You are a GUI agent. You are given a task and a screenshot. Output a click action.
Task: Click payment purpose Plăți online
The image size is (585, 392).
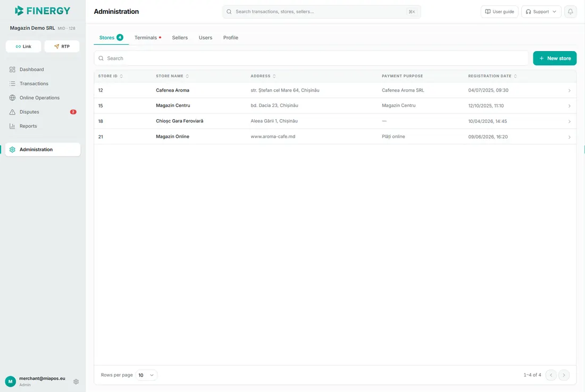(393, 137)
